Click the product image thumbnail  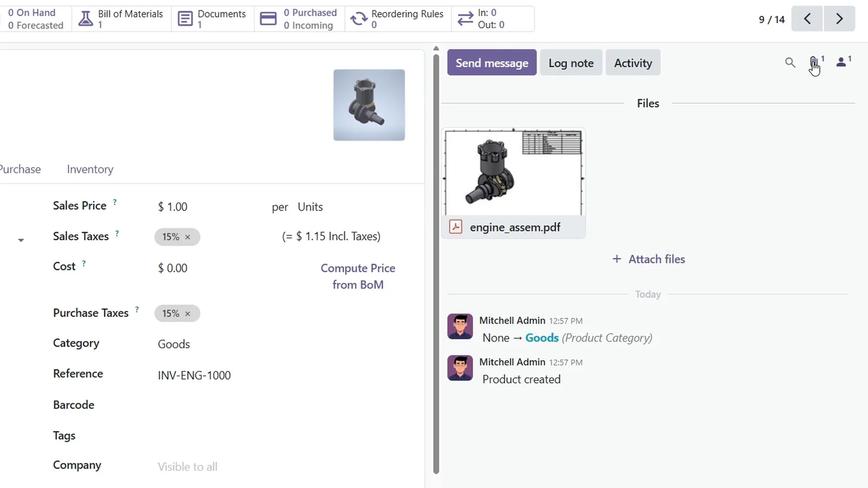(x=369, y=105)
